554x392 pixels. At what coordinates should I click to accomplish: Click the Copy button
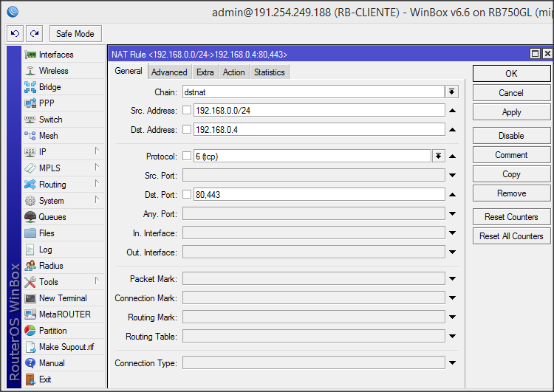511,174
